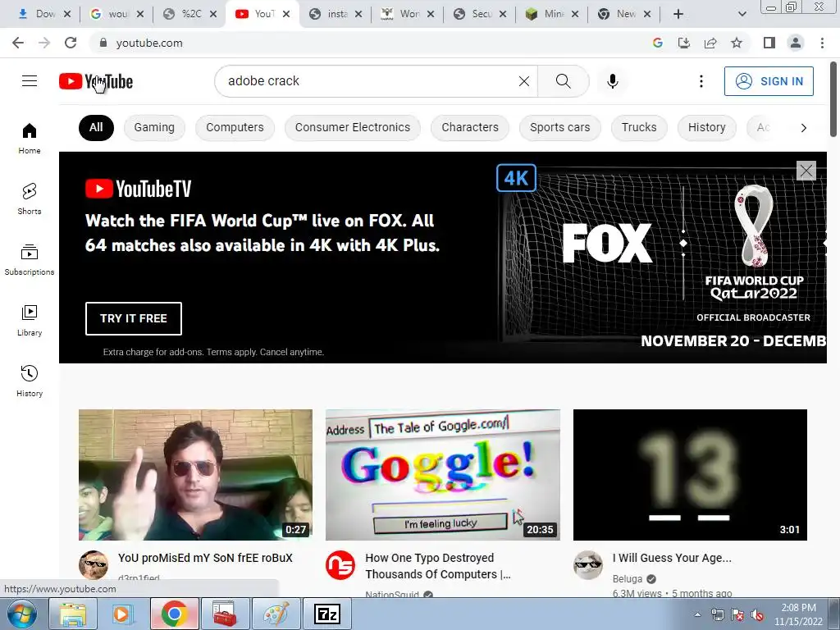Start voice search with the microphone

612,81
